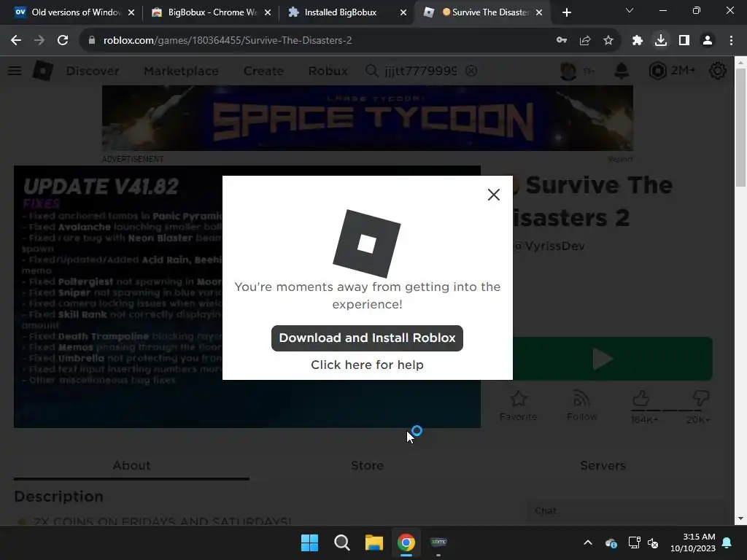Dislike the game with thumbs down

click(701, 398)
